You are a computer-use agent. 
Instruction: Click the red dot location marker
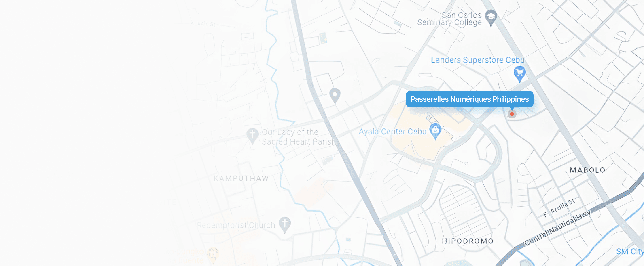(512, 114)
